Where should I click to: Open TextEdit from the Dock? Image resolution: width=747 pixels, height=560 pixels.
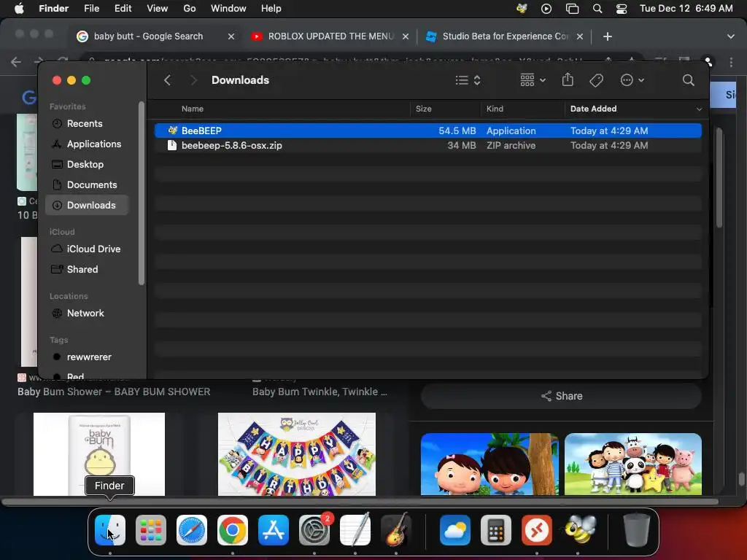tap(355, 530)
